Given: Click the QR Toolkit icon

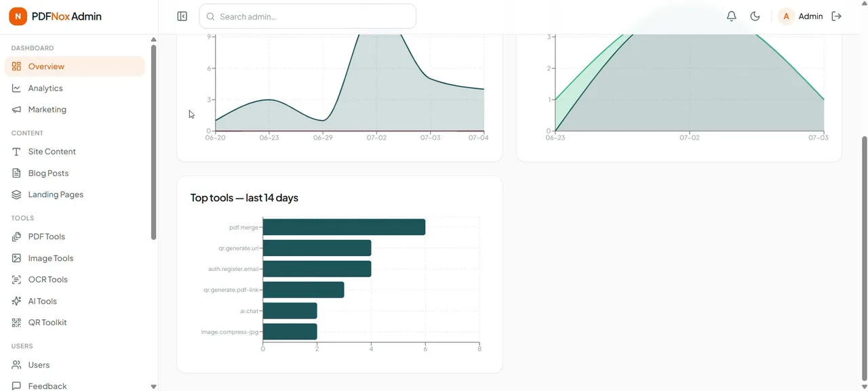Looking at the screenshot, I should tap(17, 323).
